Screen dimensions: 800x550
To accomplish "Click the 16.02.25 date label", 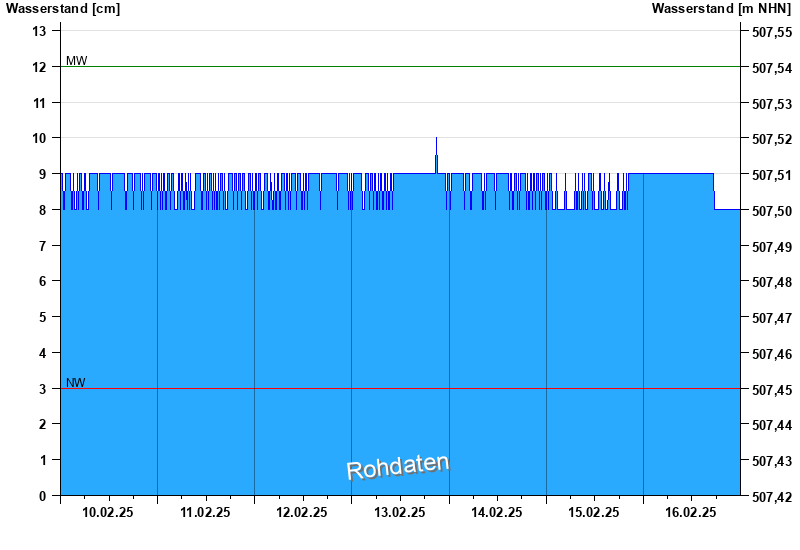I will point(690,512).
